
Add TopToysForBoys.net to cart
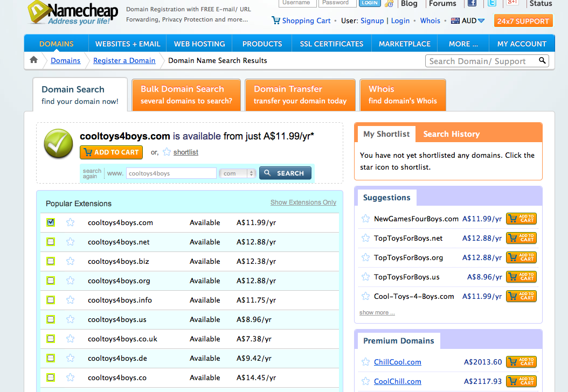521,238
